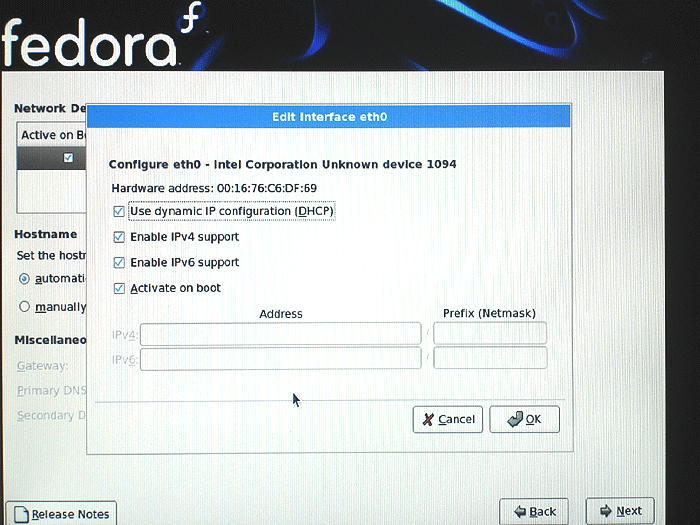Image resolution: width=700 pixels, height=525 pixels.
Task: Click the Address column label
Action: (281, 314)
